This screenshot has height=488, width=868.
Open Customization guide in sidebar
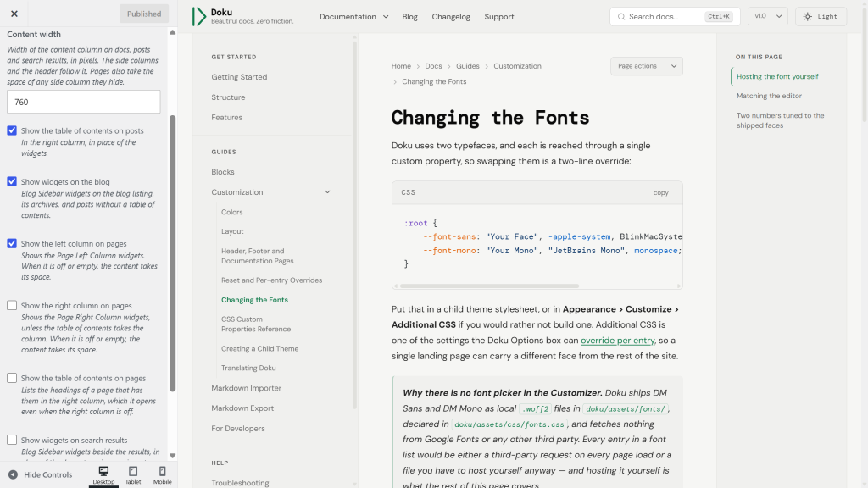point(237,192)
